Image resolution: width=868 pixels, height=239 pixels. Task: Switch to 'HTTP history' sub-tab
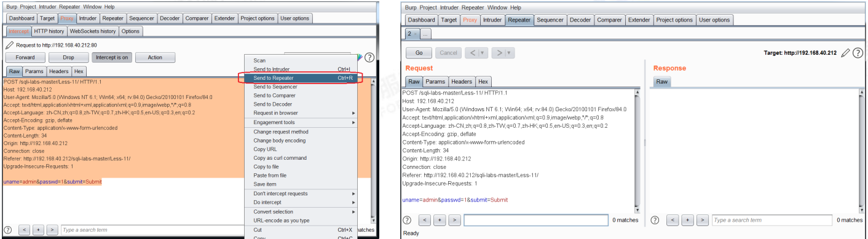[49, 31]
